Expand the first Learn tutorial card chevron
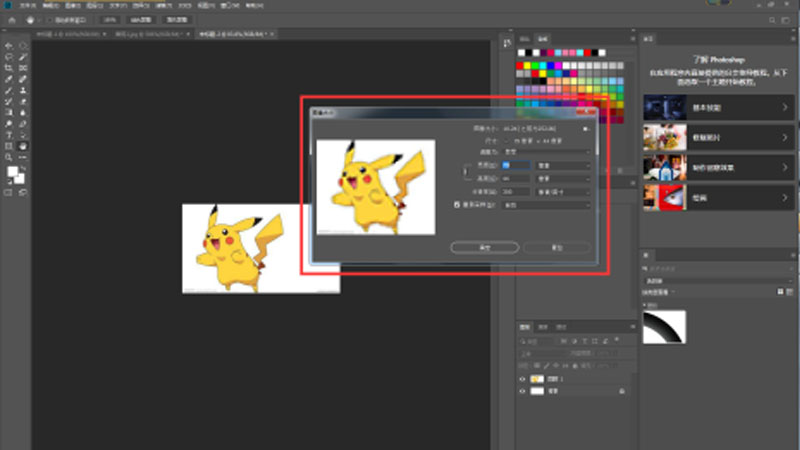 tap(785, 108)
